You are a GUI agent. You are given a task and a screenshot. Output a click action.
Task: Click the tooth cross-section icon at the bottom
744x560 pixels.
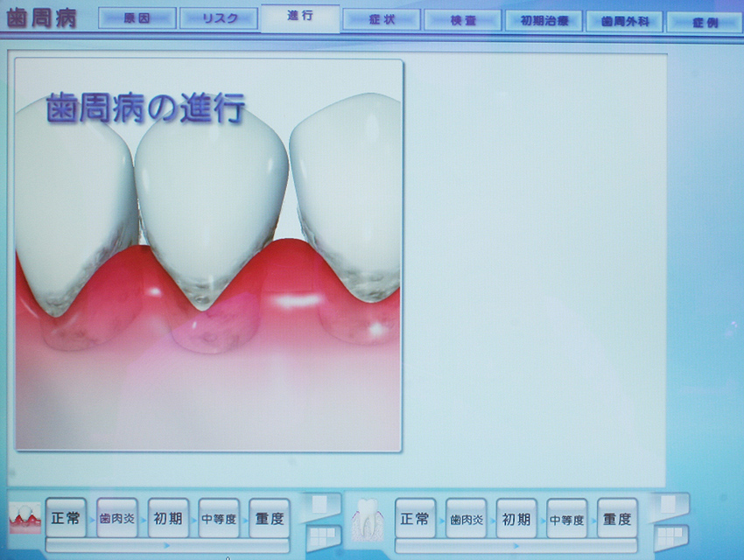(367, 520)
